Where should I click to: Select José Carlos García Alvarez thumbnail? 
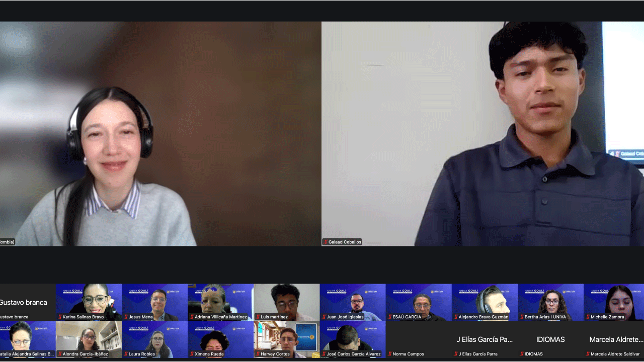pyautogui.click(x=352, y=339)
